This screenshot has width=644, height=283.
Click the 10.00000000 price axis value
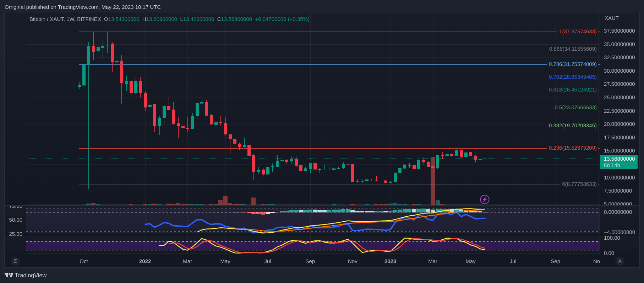point(620,178)
